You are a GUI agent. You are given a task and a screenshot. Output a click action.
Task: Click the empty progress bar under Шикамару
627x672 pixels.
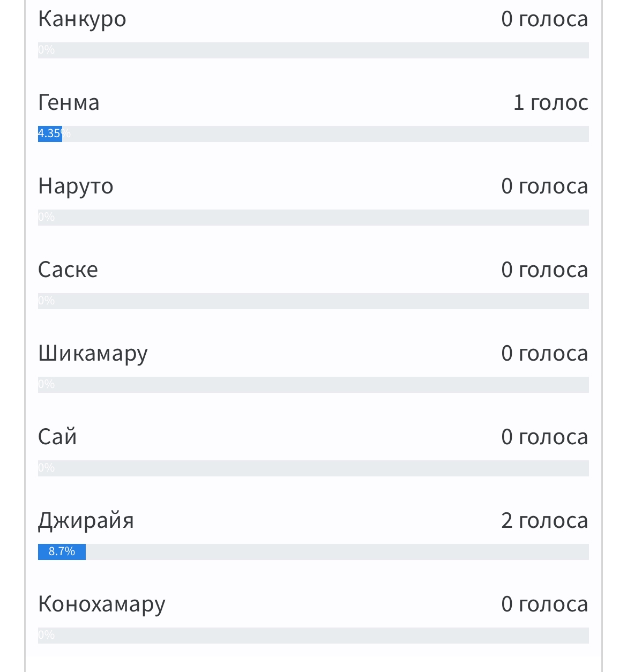pyautogui.click(x=313, y=385)
